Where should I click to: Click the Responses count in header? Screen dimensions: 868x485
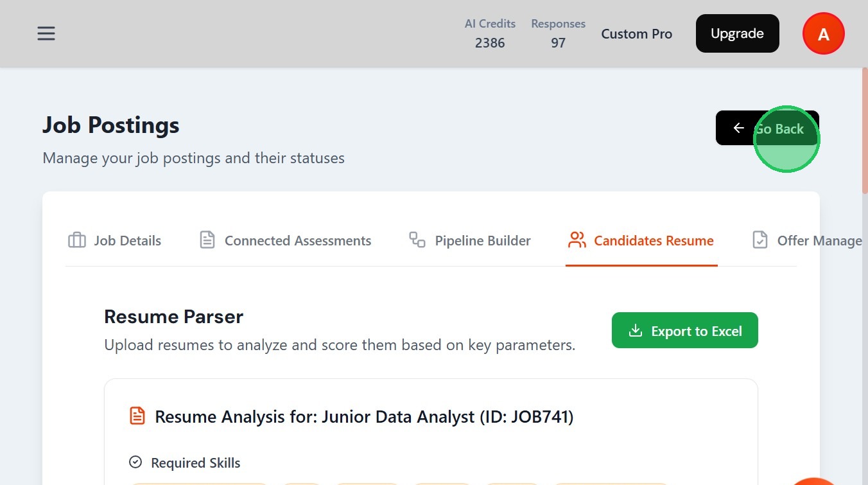click(x=558, y=33)
